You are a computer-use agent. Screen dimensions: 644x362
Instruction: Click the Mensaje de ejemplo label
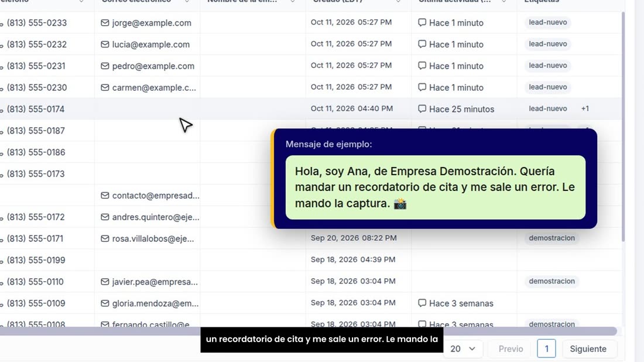tap(328, 144)
